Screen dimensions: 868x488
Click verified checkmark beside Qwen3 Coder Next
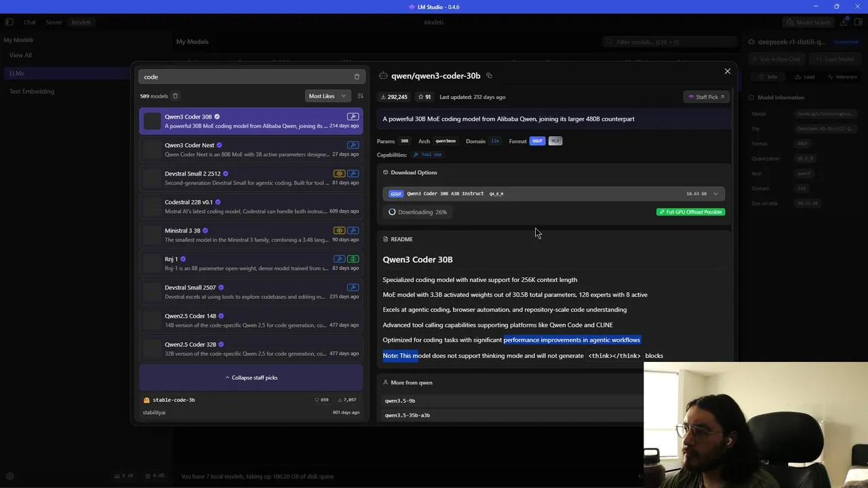[219, 145]
